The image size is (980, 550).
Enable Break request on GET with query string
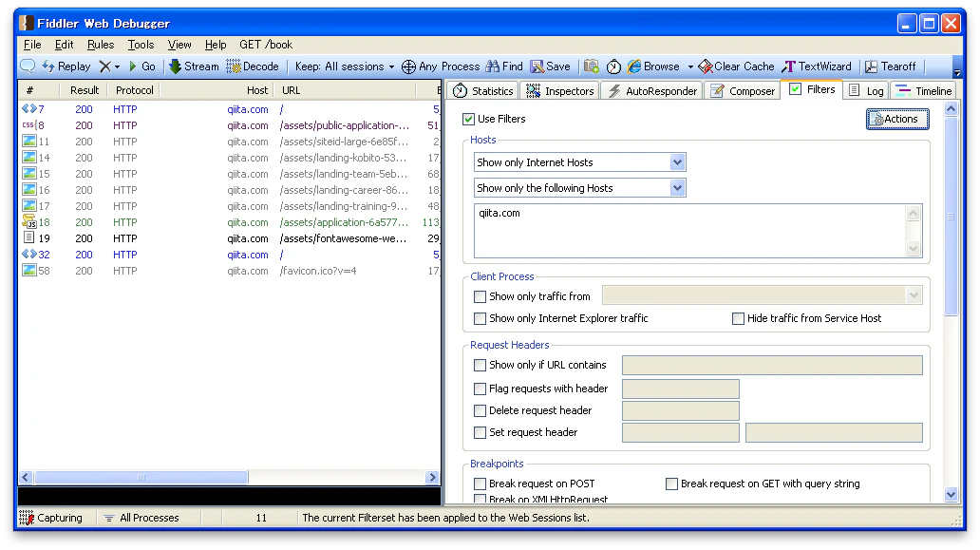tap(672, 484)
